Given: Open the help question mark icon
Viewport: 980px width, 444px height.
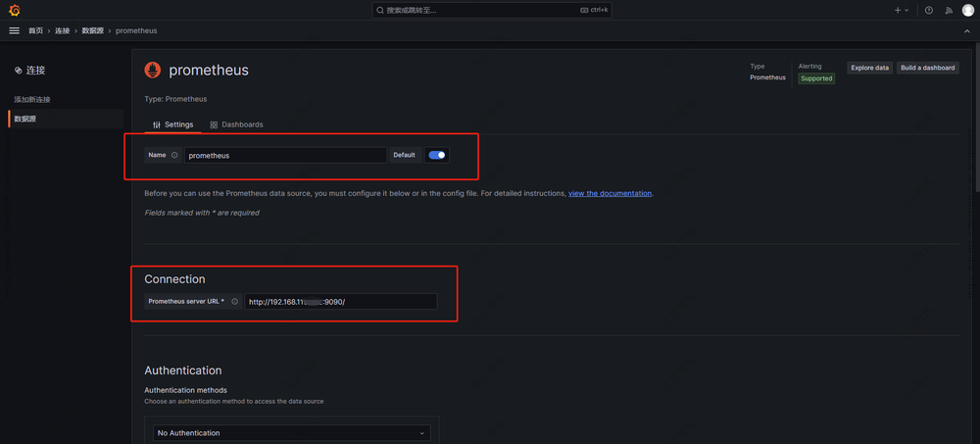Looking at the screenshot, I should [929, 10].
